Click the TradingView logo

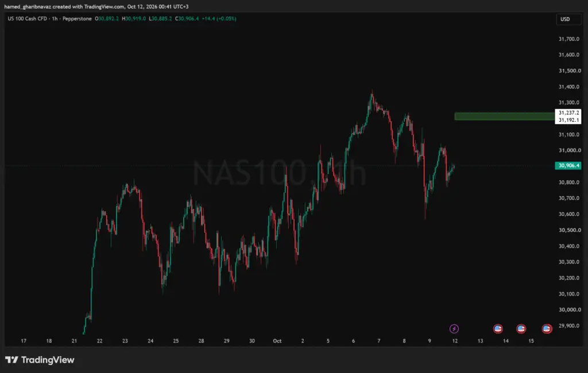tap(40, 360)
